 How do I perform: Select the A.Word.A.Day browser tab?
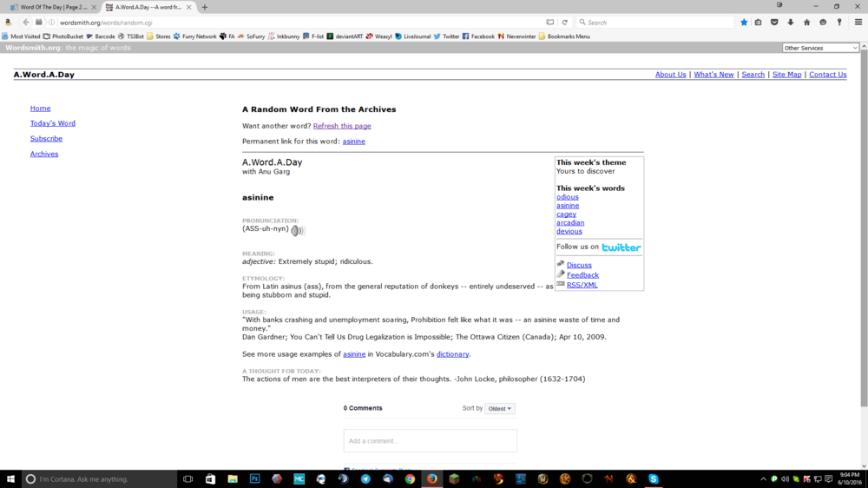tap(148, 7)
